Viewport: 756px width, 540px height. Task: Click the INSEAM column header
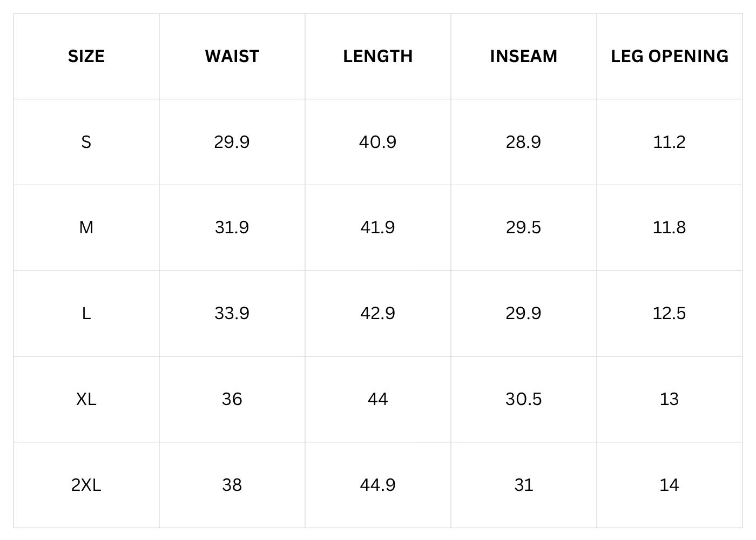tap(523, 56)
